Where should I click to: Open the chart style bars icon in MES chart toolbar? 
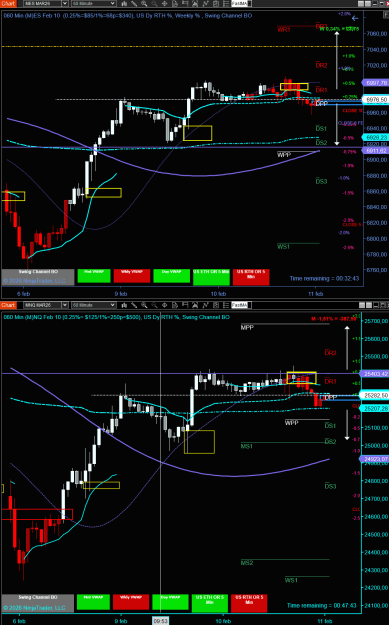(x=124, y=4)
